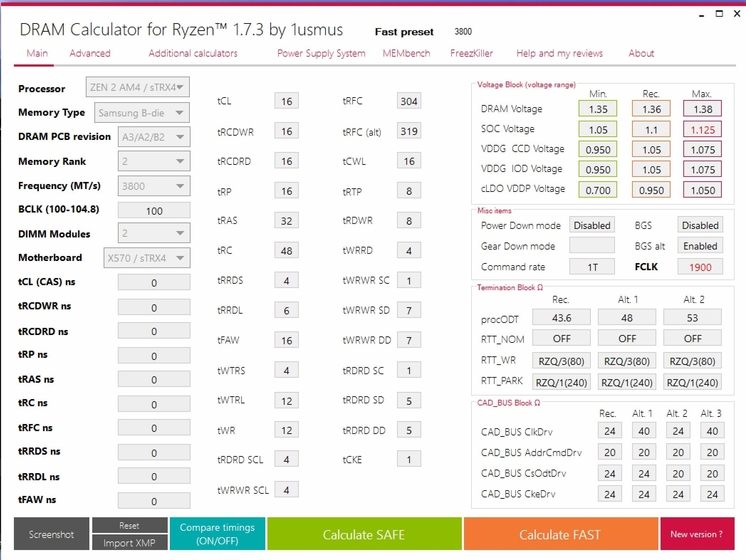Click BGS alt Enabled value
Screen dimensions: 746x560
(x=700, y=246)
